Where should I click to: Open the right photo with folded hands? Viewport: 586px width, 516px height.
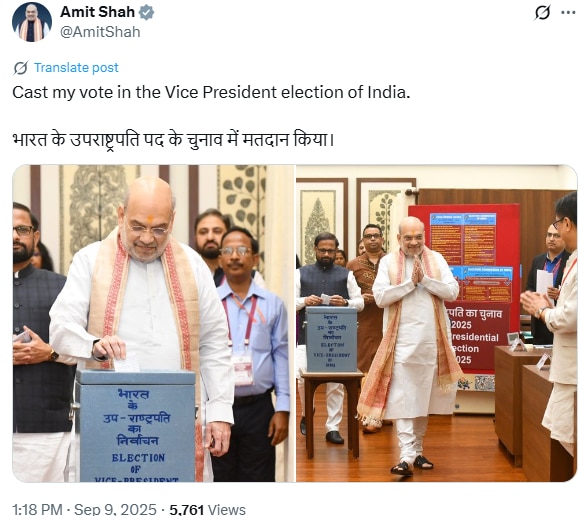437,323
